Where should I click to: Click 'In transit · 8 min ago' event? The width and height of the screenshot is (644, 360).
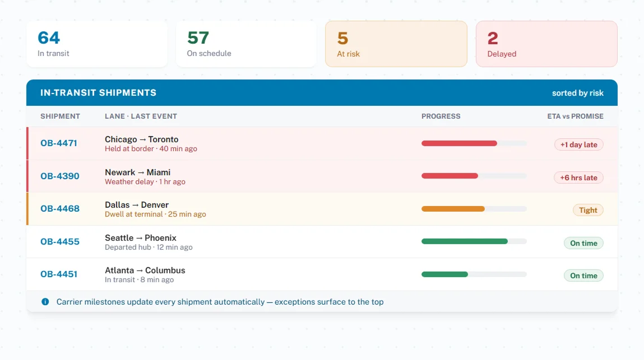pos(139,279)
